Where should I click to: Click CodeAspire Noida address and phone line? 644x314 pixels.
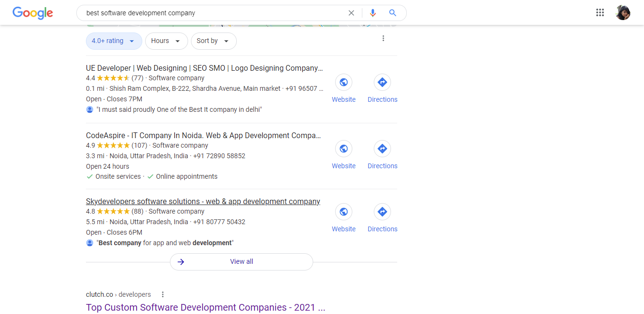tap(166, 156)
